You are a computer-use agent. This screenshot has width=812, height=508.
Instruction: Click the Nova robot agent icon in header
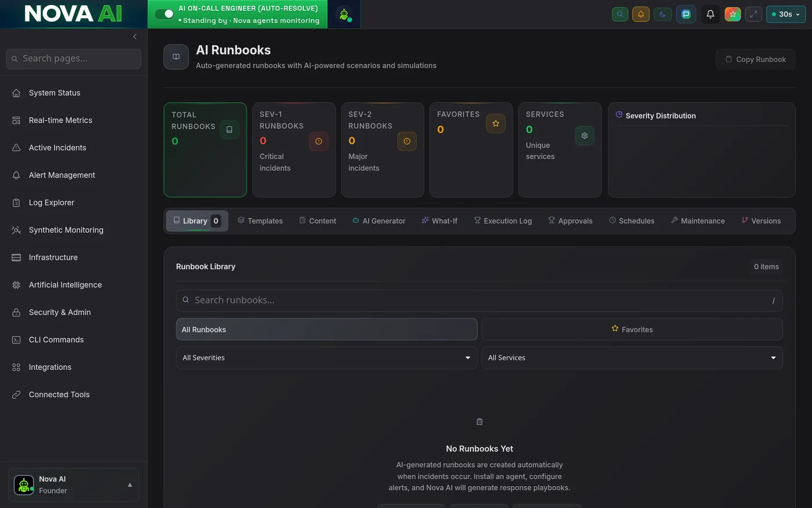point(344,15)
